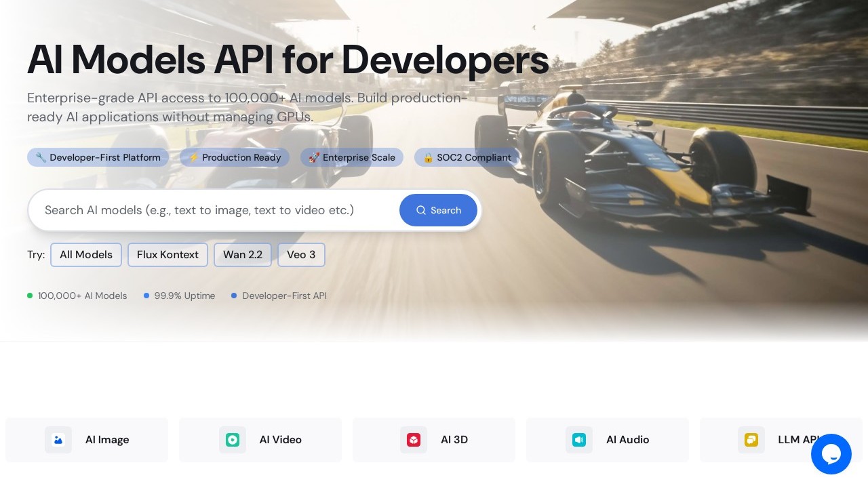Click the LLM API yellow icon
868x488 pixels.
[x=751, y=440]
